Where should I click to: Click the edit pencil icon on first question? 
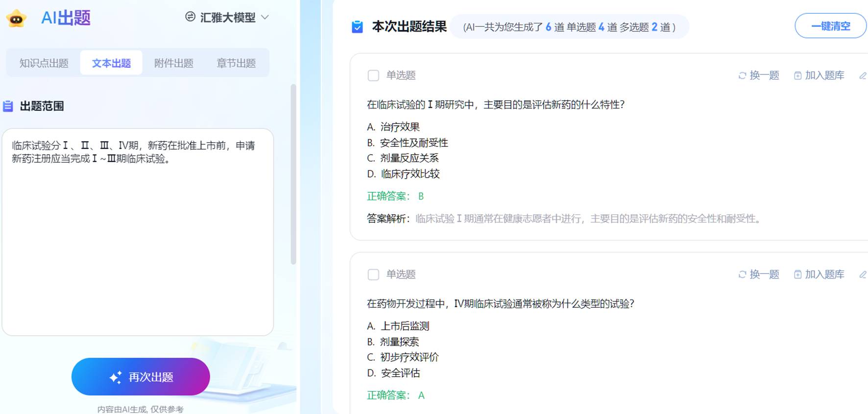tap(863, 75)
